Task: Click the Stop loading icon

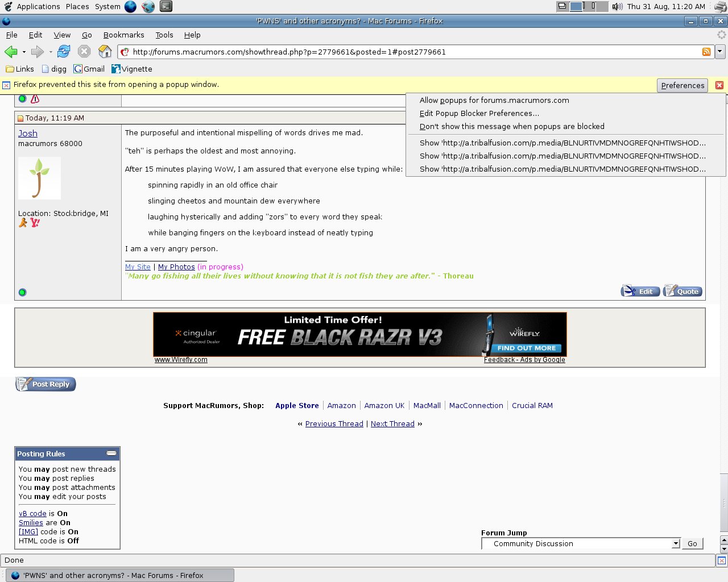Action: tap(84, 52)
